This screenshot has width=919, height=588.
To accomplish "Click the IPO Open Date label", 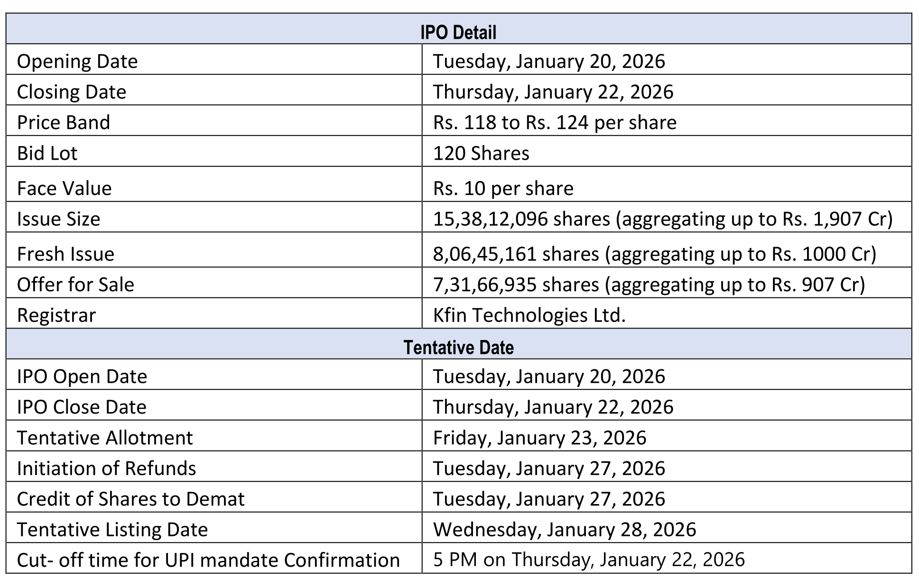I will [82, 376].
